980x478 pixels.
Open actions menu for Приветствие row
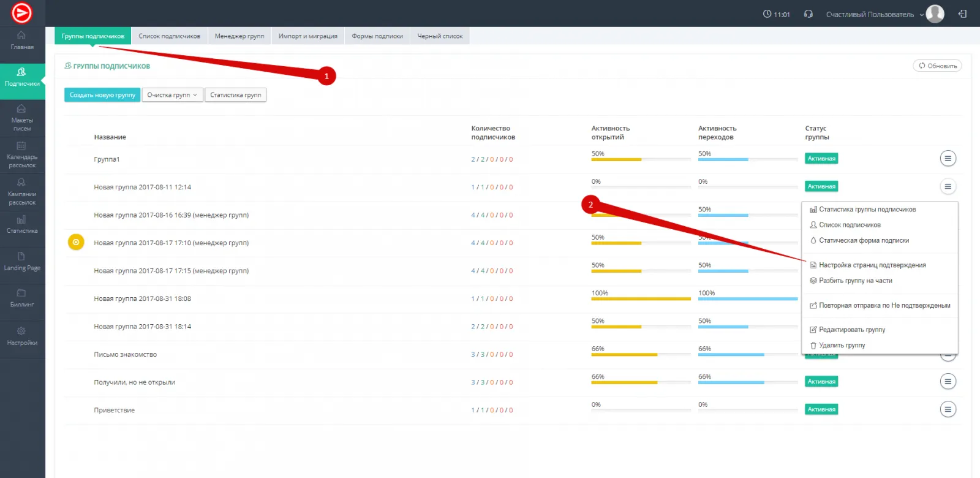948,409
